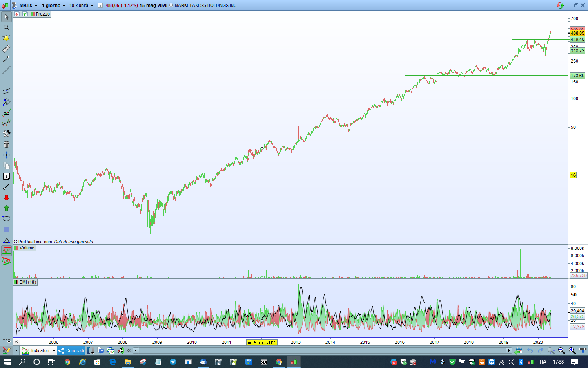Toggle the thick diagonal arrow-line tool
Viewport: 588px width, 368px height.
(x=7, y=187)
